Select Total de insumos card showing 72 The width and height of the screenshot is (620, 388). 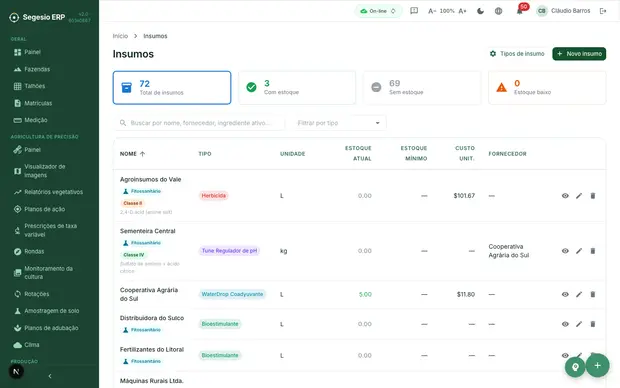pyautogui.click(x=172, y=88)
